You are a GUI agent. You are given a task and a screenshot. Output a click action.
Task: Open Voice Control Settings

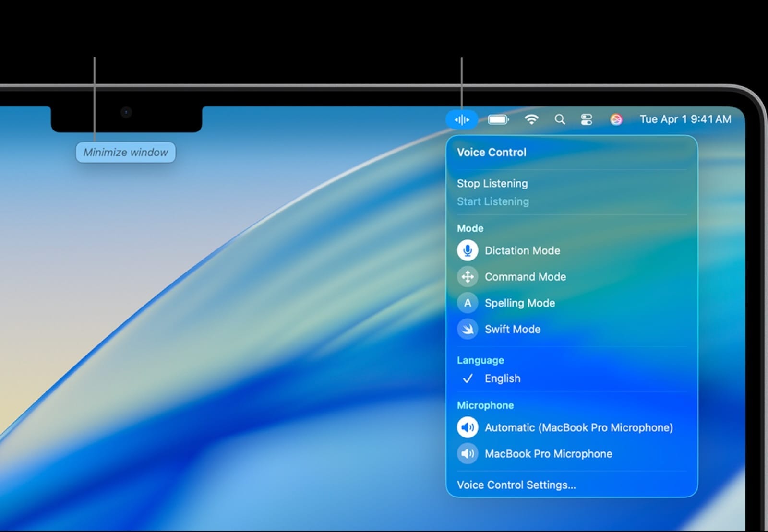[x=516, y=485]
